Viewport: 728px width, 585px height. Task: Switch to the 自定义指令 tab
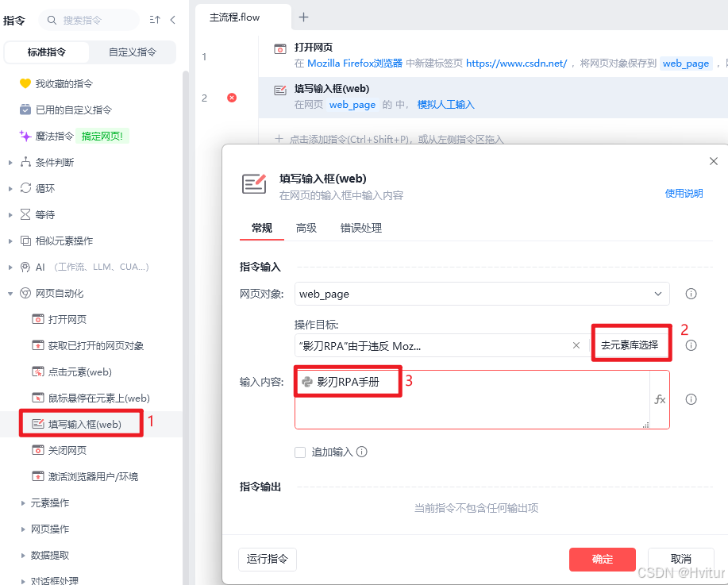click(x=133, y=52)
